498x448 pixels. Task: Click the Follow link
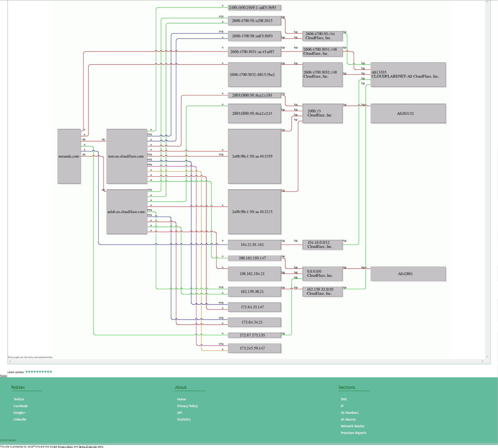click(x=3, y=376)
